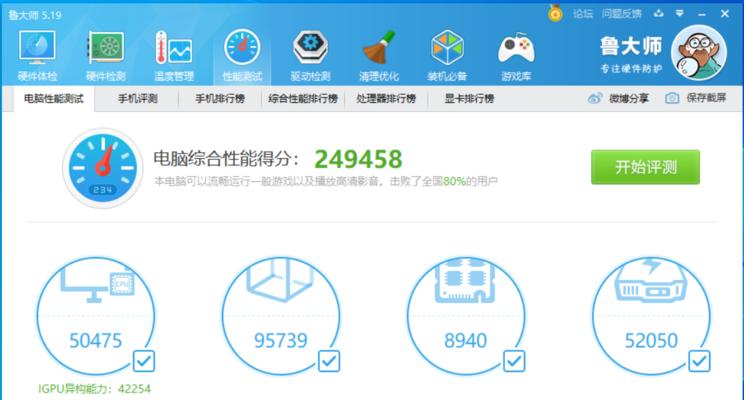This screenshot has width=744, height=400.
Task: Minimize the Lu Dashi window
Action: click(702, 14)
